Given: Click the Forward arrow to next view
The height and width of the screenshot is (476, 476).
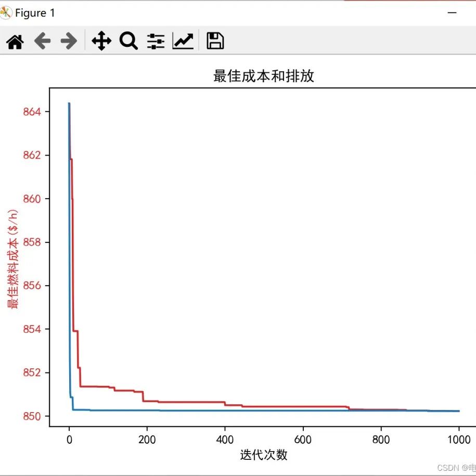Looking at the screenshot, I should click(68, 40).
